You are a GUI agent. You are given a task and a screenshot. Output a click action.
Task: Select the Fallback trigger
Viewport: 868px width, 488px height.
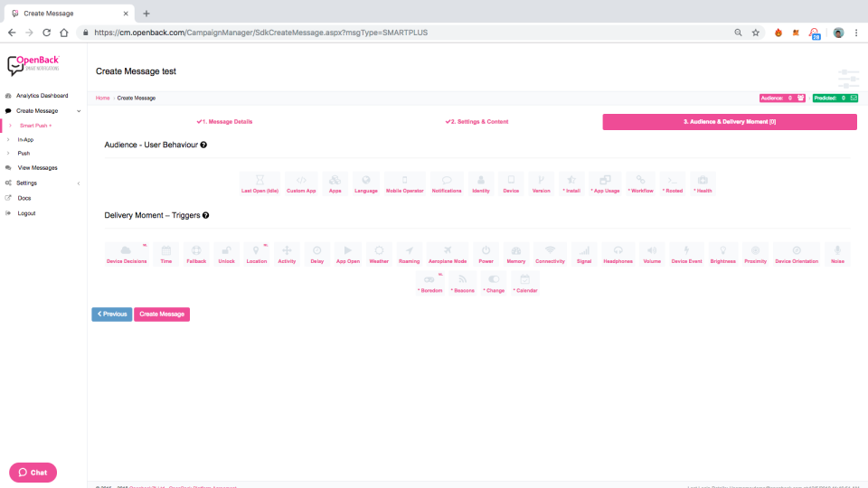pos(196,254)
